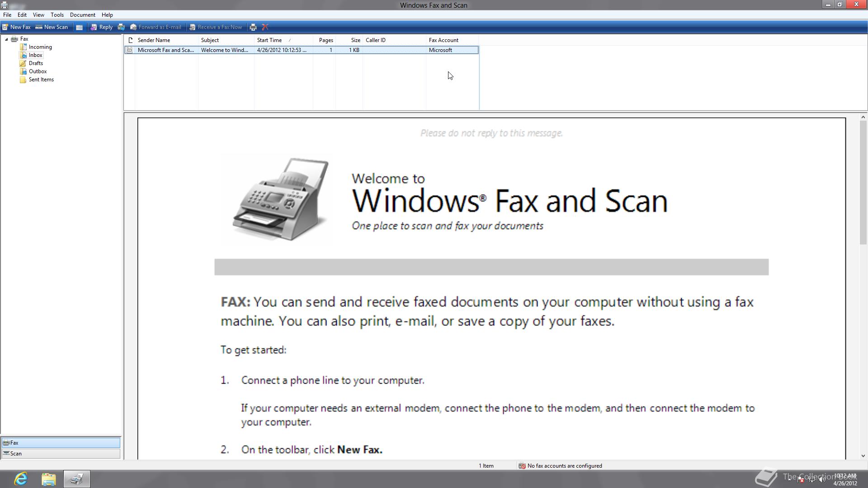Screen dimensions: 868x488
Task: Open the Edit menu
Action: coord(22,15)
